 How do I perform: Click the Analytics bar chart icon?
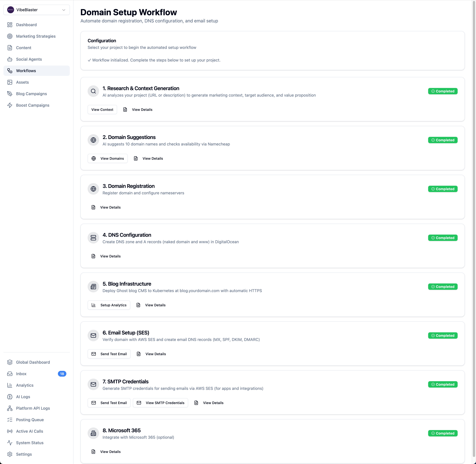tap(10, 385)
